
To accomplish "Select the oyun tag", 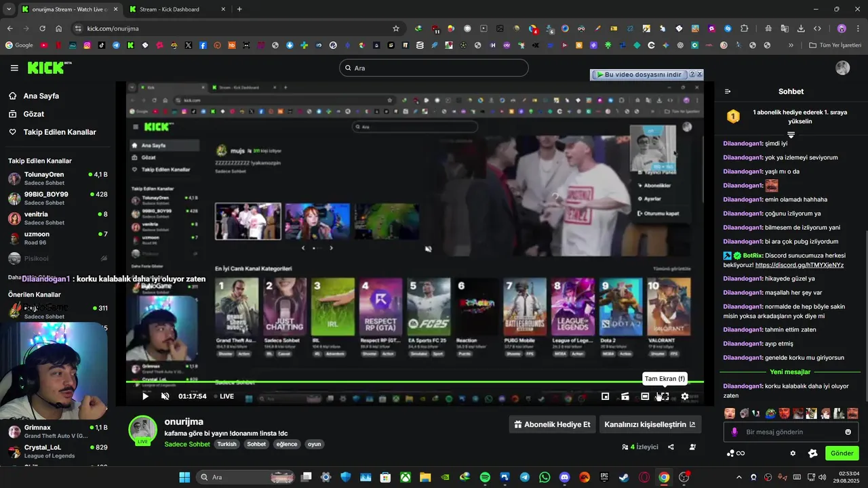I will click(x=314, y=445).
